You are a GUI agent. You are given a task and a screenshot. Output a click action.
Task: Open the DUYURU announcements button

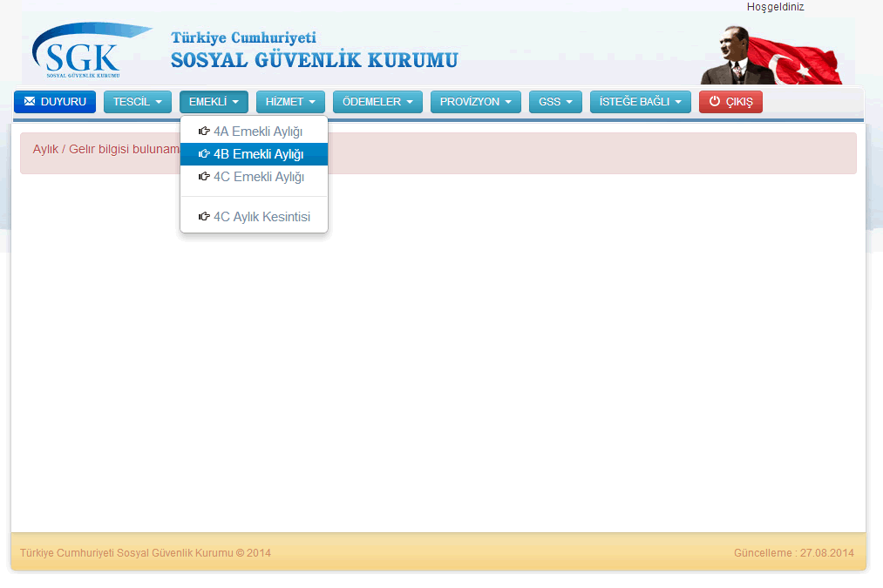click(x=55, y=102)
